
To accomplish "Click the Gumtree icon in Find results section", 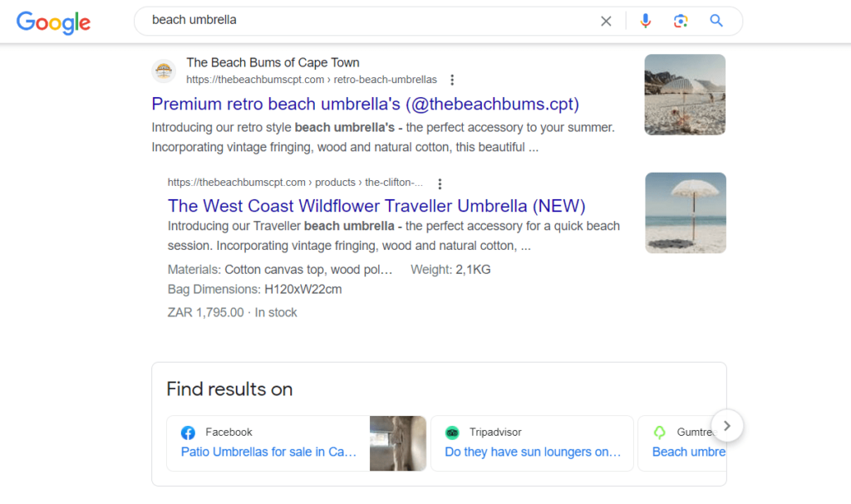I will [659, 433].
